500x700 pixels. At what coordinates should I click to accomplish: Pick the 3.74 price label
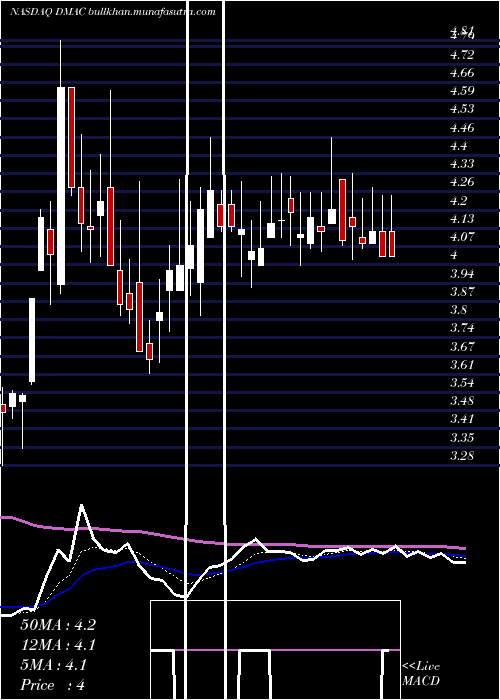point(462,328)
